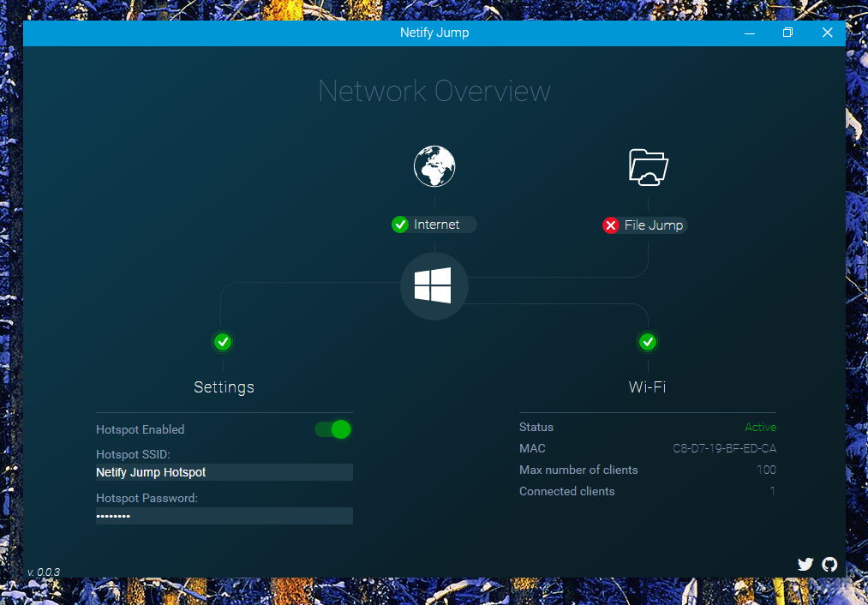Click the red X beside File Jump
The image size is (868, 605).
coord(611,225)
